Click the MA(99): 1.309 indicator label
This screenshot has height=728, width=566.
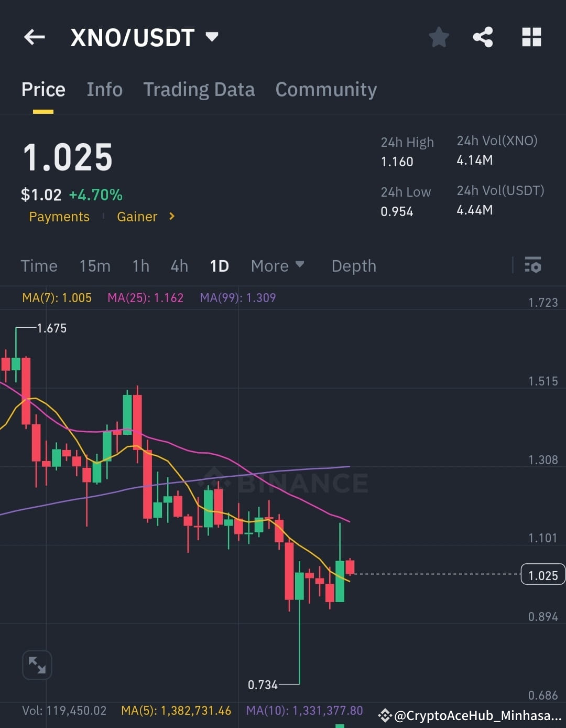[238, 298]
